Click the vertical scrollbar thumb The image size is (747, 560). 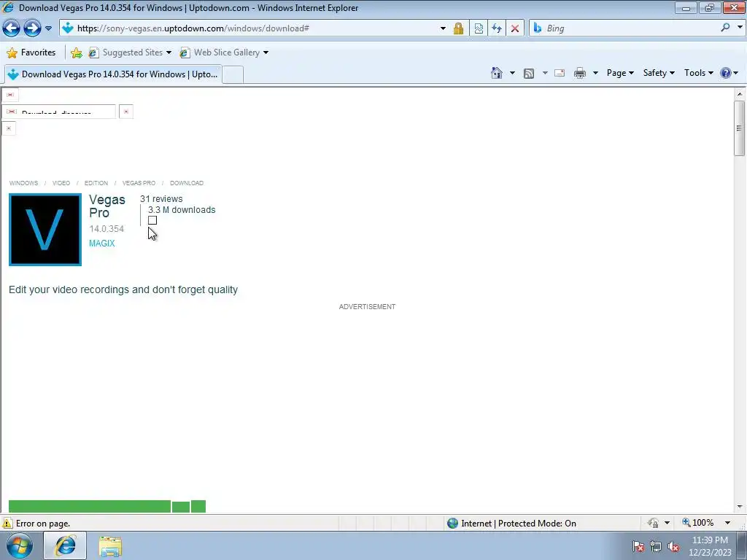(x=740, y=128)
